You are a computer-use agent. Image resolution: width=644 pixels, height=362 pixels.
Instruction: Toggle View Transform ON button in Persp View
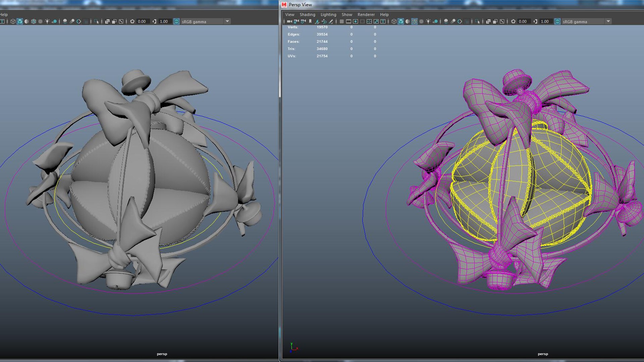(557, 21)
